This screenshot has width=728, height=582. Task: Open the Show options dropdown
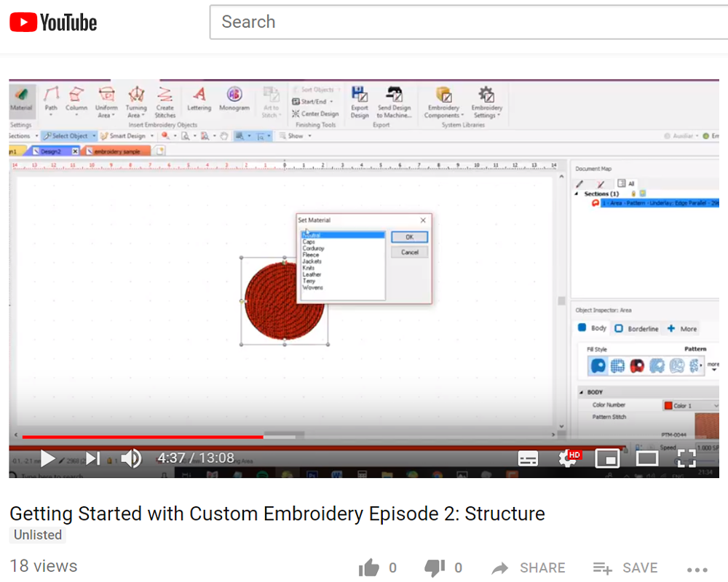(x=296, y=136)
